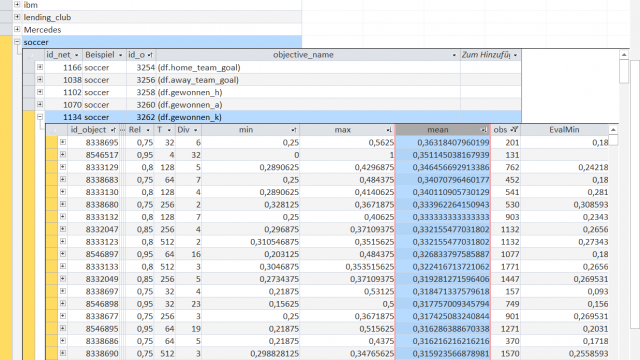Expand sub-row for id_object 8333123
The image size is (640, 360).
tap(62, 242)
